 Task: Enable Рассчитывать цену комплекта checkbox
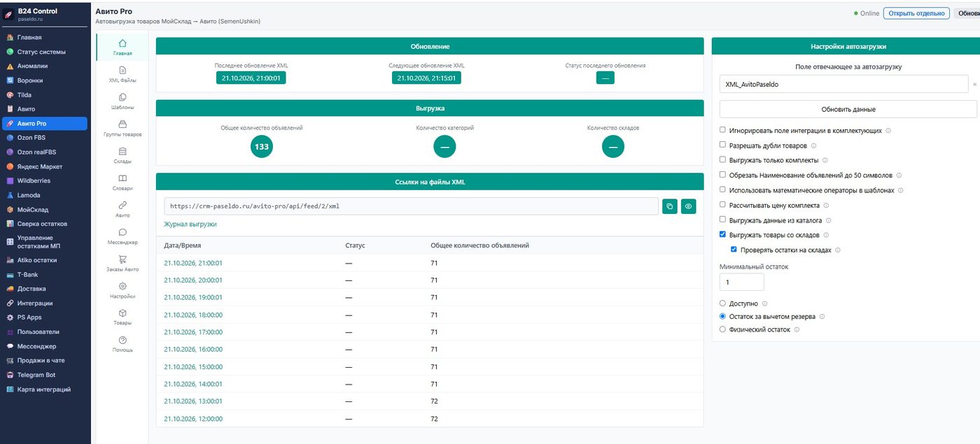(x=722, y=206)
